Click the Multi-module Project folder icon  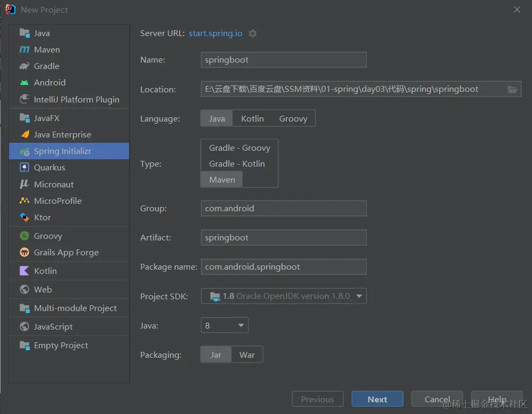[x=24, y=308]
